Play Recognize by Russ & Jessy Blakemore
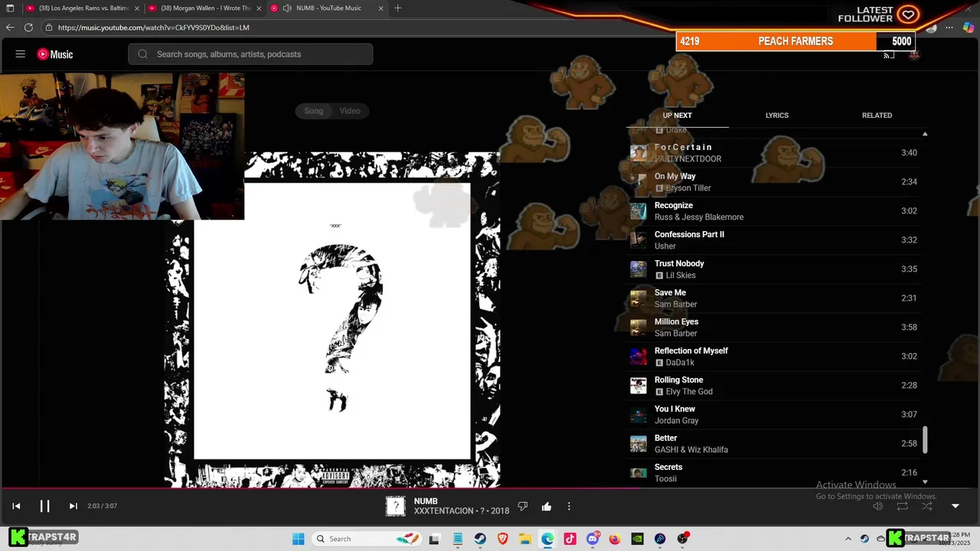Screen dimensions: 980x551 [773, 211]
